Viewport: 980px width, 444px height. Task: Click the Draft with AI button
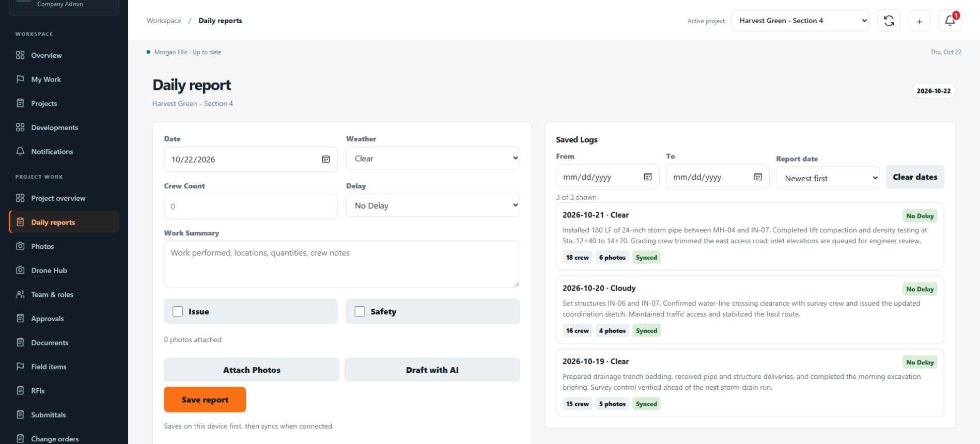pyautogui.click(x=432, y=370)
